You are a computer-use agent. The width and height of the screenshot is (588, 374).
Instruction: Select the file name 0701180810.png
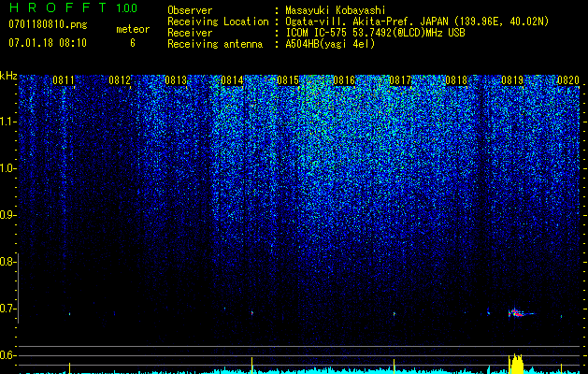[x=48, y=24]
